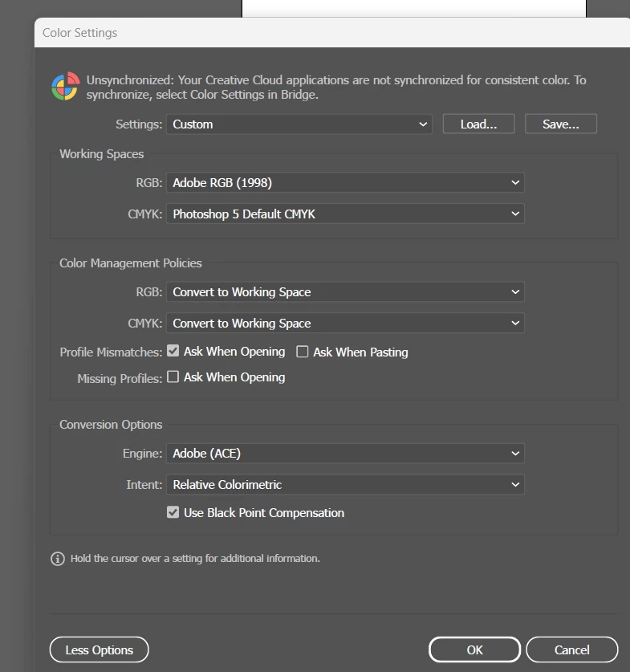This screenshot has width=630, height=672.
Task: Click the Creative Cloud color sync icon
Action: pos(66,86)
